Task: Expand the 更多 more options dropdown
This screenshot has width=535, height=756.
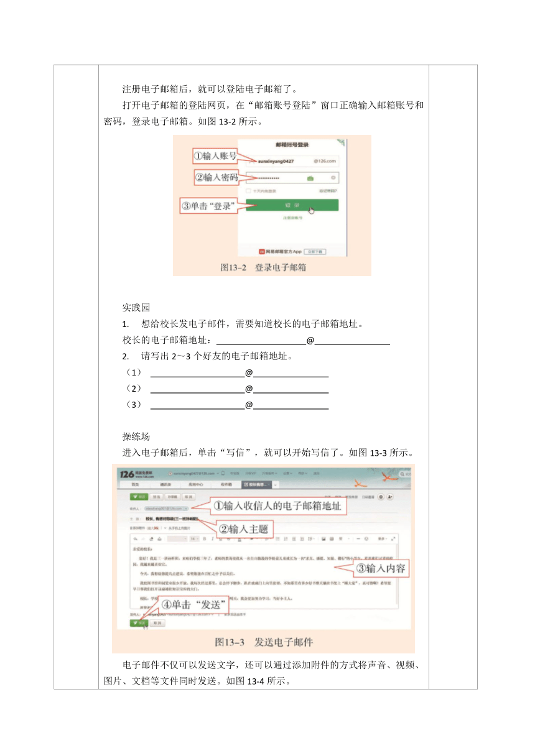Action: pos(383,539)
